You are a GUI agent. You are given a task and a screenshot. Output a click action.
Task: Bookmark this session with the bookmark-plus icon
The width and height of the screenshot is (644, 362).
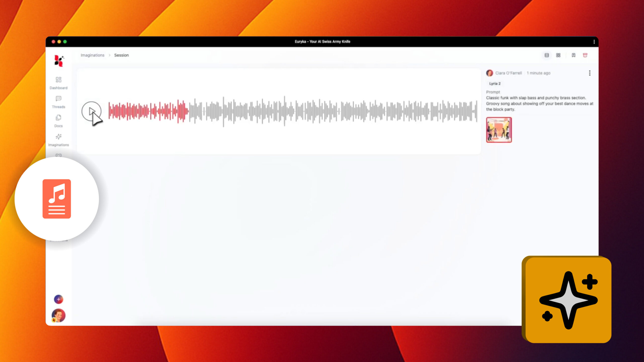pyautogui.click(x=574, y=55)
